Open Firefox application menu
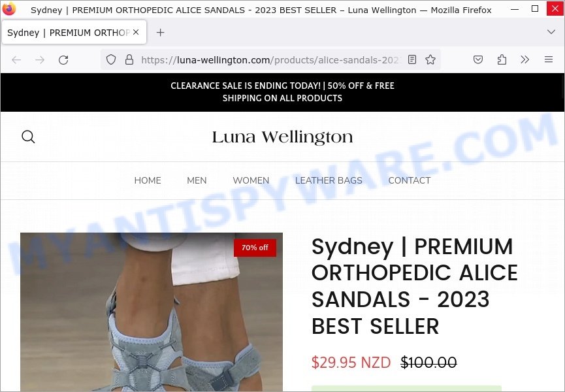This screenshot has height=392, width=565. 549,59
